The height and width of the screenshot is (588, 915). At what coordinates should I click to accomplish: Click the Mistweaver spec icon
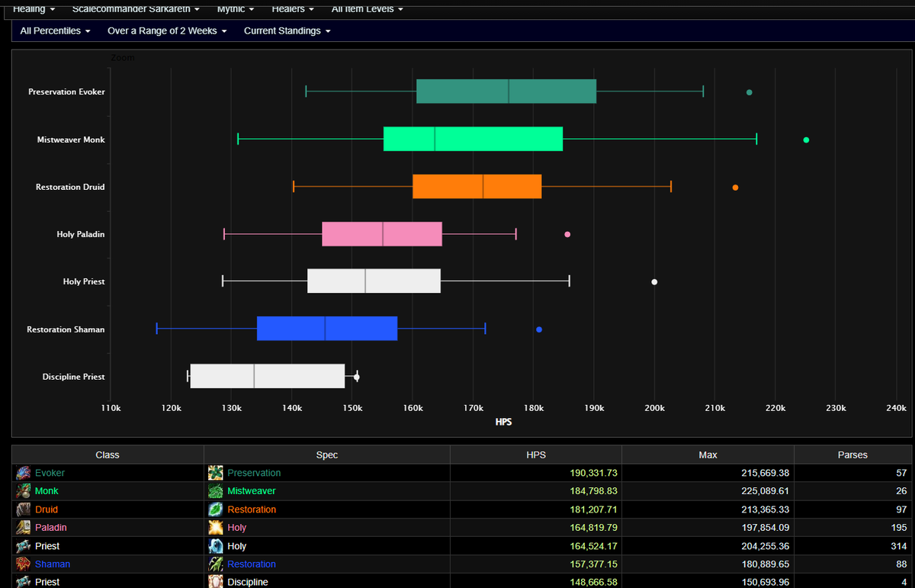tap(216, 491)
